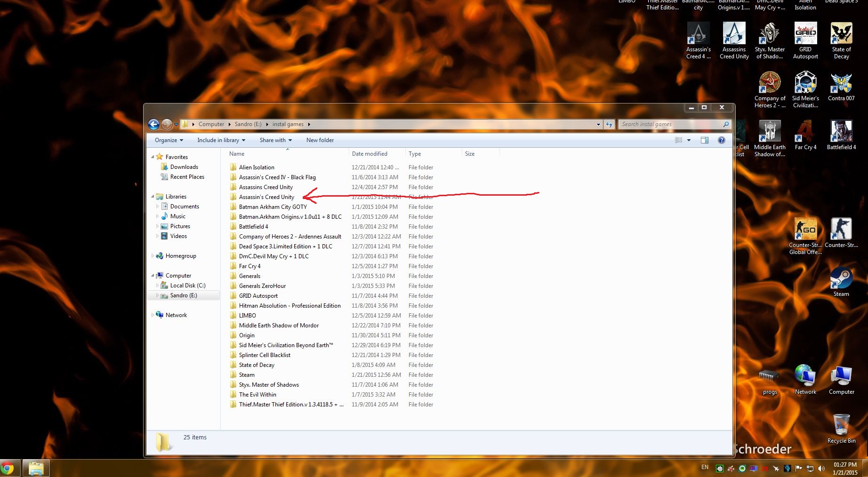Click the GRID Autosport desktop icon
Viewport: 868px width, 477px height.
[805, 40]
